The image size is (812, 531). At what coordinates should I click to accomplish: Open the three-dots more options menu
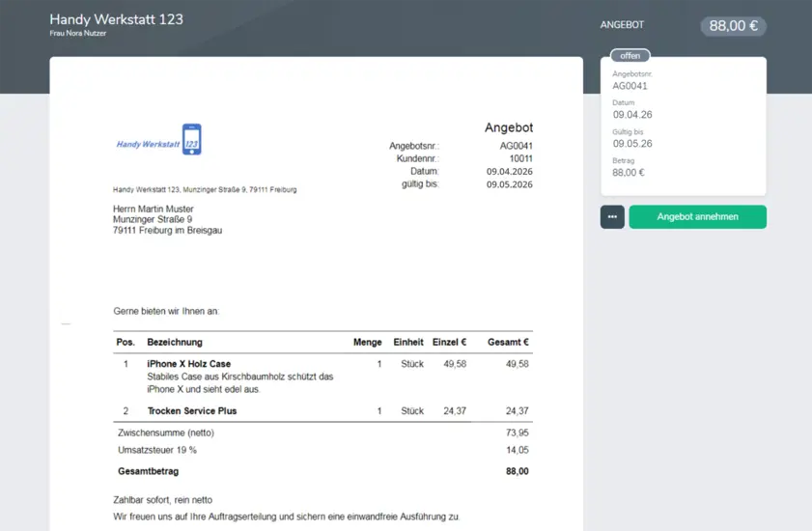click(x=612, y=217)
